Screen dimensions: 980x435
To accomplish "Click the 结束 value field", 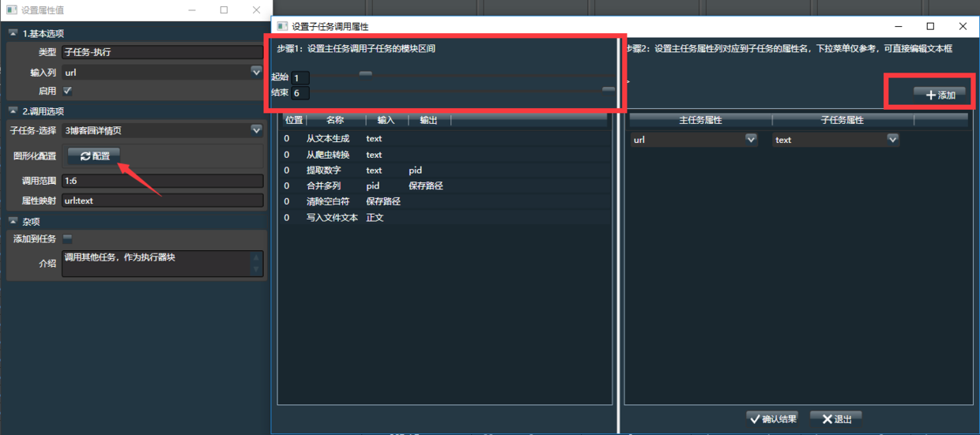I will (x=300, y=92).
